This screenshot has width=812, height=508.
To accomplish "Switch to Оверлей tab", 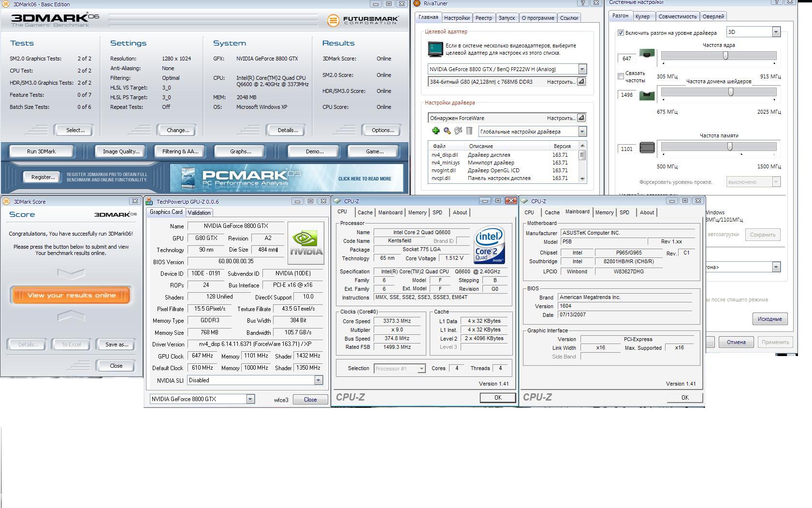I will click(713, 16).
